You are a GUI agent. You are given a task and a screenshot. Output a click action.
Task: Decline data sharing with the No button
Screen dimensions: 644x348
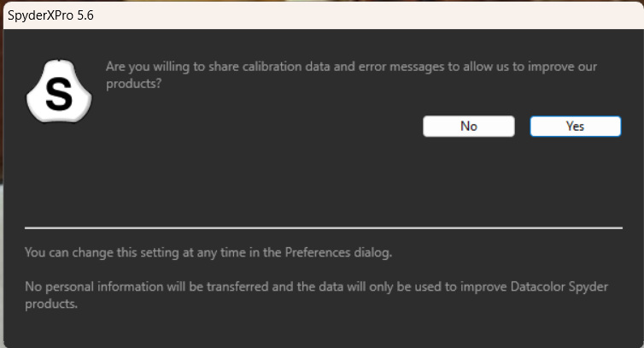coord(469,127)
